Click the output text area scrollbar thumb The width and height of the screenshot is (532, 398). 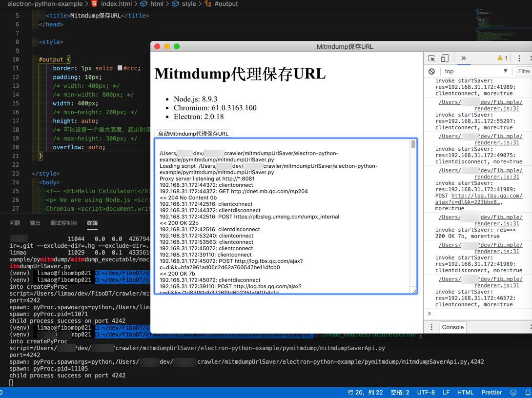(413, 144)
